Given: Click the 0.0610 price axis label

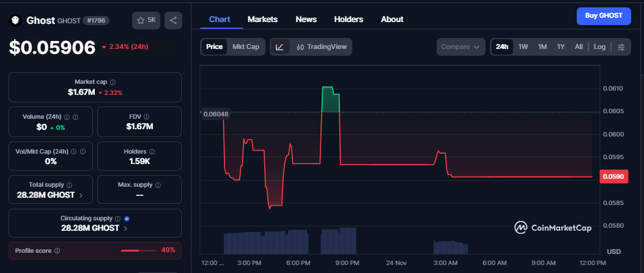Looking at the screenshot, I should point(613,88).
